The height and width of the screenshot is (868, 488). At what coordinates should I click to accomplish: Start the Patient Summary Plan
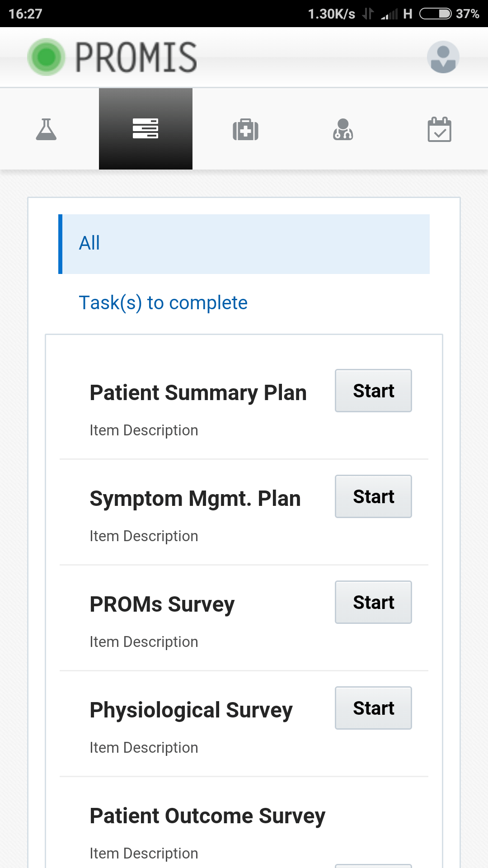coord(373,391)
